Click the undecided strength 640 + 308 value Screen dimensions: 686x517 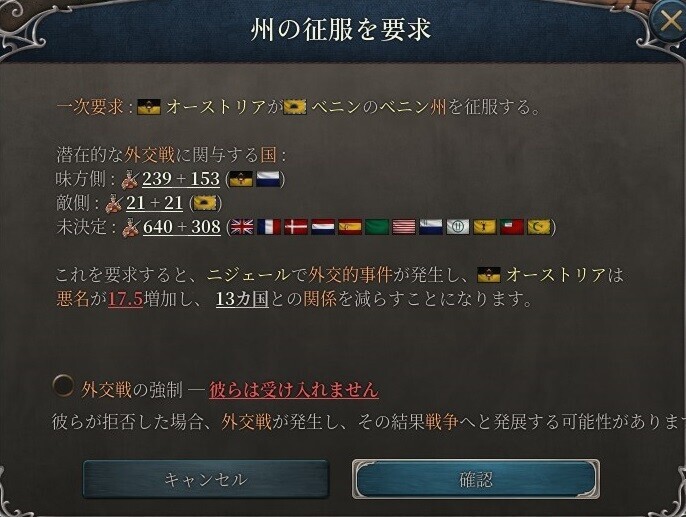click(182, 227)
